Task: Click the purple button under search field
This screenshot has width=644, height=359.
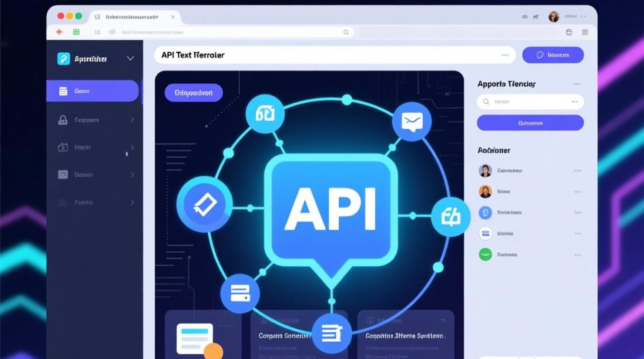Action: (x=530, y=123)
